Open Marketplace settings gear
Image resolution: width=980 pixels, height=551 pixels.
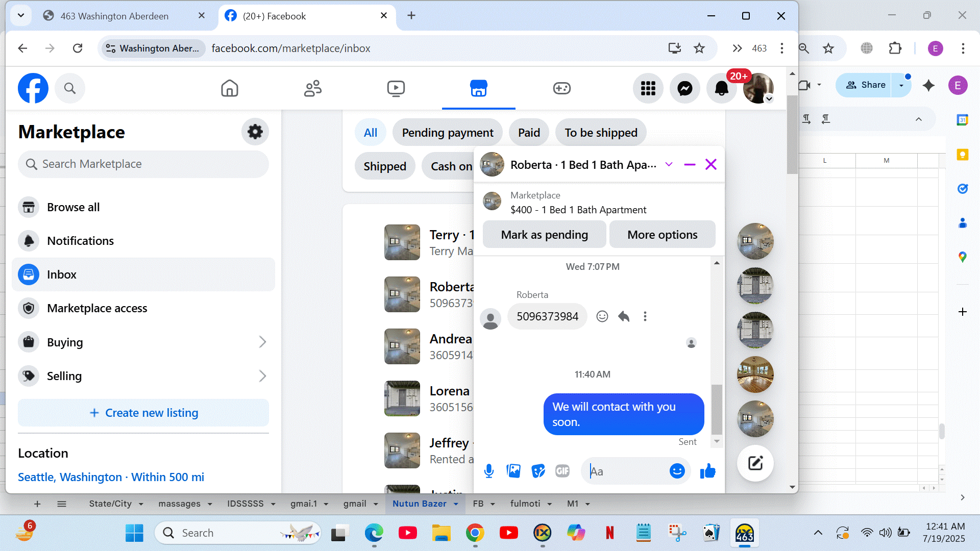click(255, 132)
